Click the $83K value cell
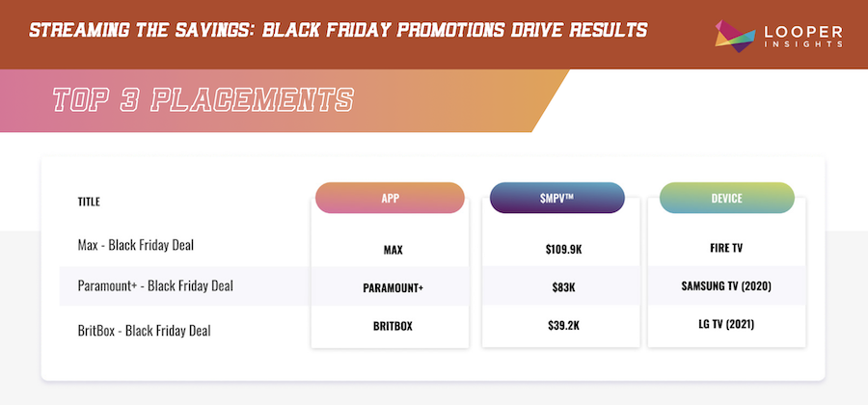This screenshot has height=405, width=868. point(558,287)
